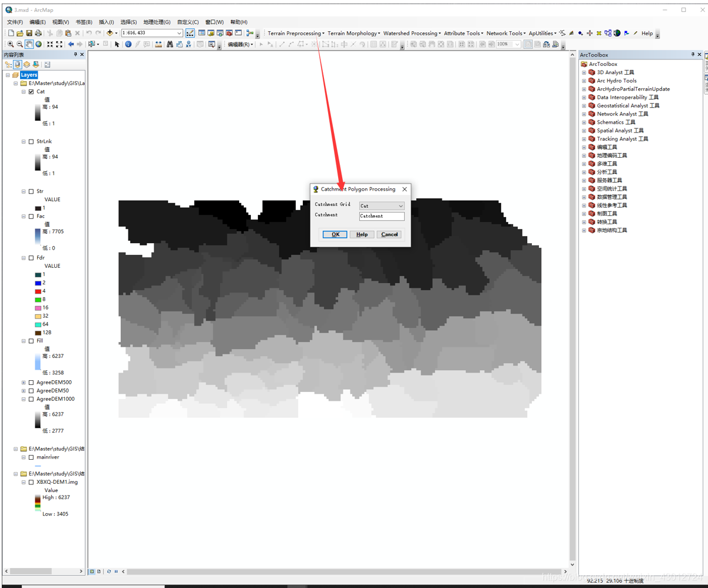Open the Table of Contents window icon

201,33
